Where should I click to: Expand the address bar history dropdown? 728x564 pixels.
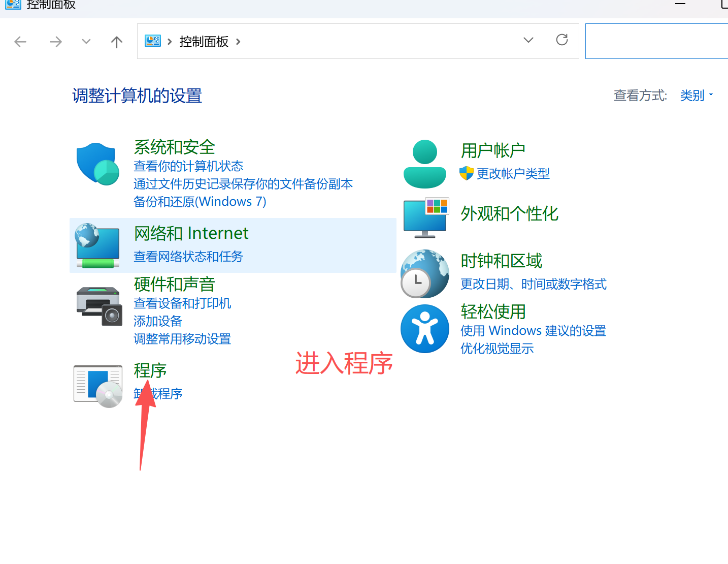click(x=528, y=40)
